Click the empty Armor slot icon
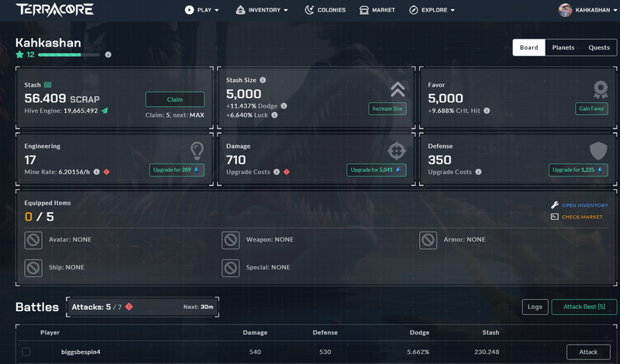620x364 pixels. pos(428,240)
